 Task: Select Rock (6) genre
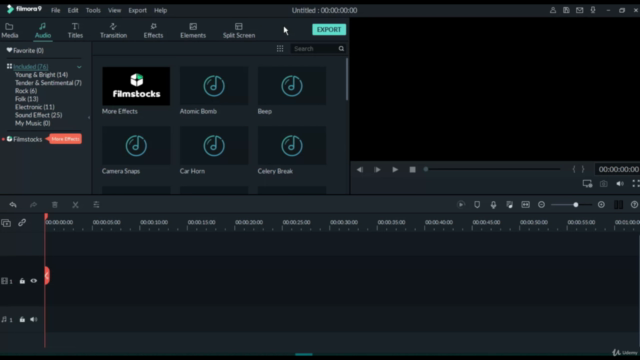[x=26, y=91]
